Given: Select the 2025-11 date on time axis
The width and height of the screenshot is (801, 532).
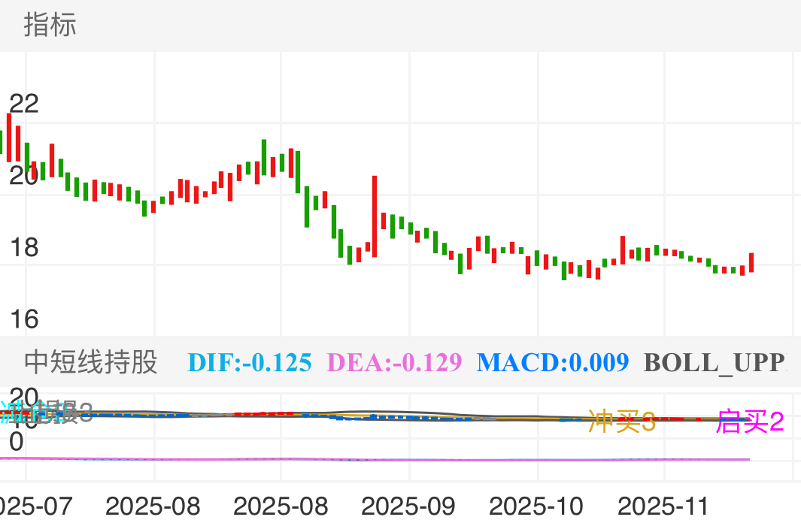Looking at the screenshot, I should tap(663, 506).
